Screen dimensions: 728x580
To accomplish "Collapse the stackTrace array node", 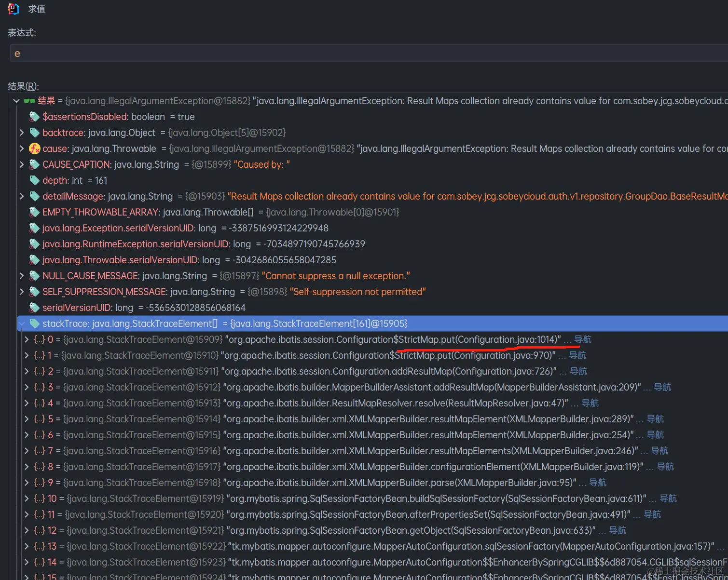I will point(22,324).
